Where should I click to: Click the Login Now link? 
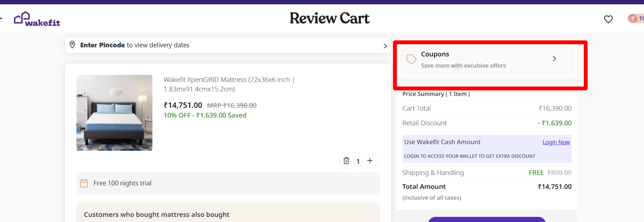click(556, 142)
